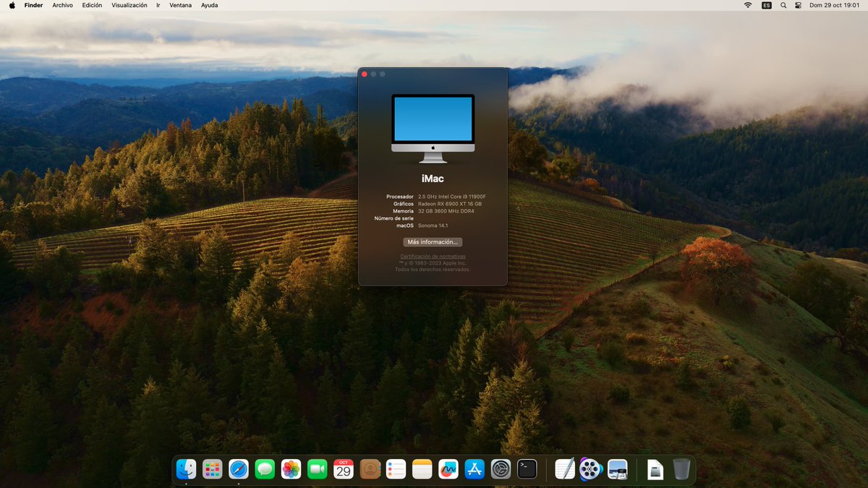Open the Messages app
The image size is (868, 488).
(x=265, y=469)
